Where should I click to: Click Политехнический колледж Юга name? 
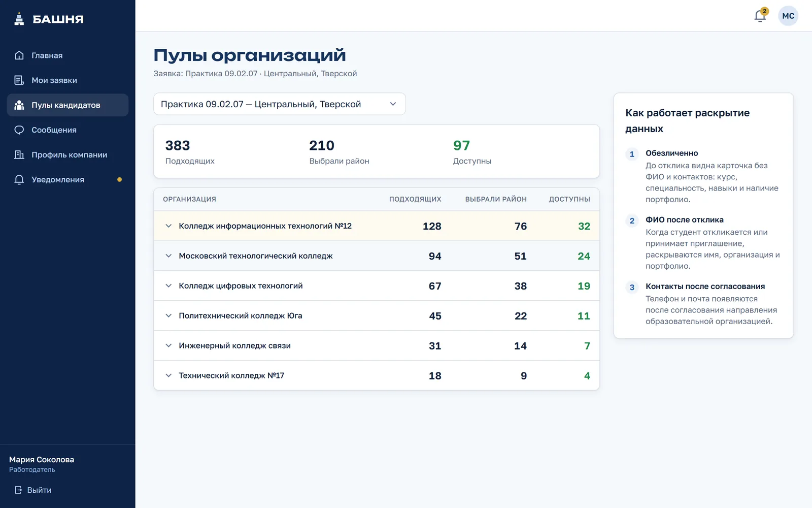click(241, 316)
